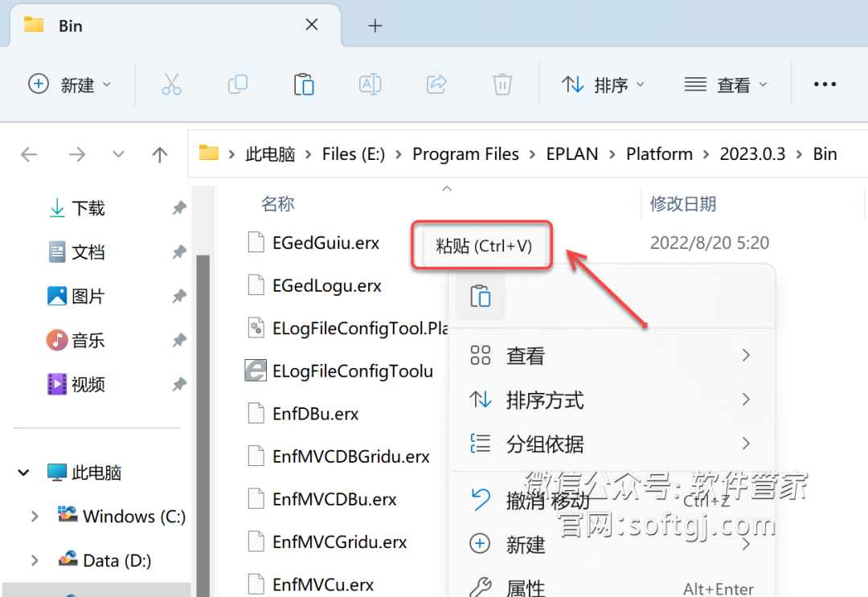The width and height of the screenshot is (868, 597).
Task: Click the Share icon in toolbar
Action: [436, 84]
